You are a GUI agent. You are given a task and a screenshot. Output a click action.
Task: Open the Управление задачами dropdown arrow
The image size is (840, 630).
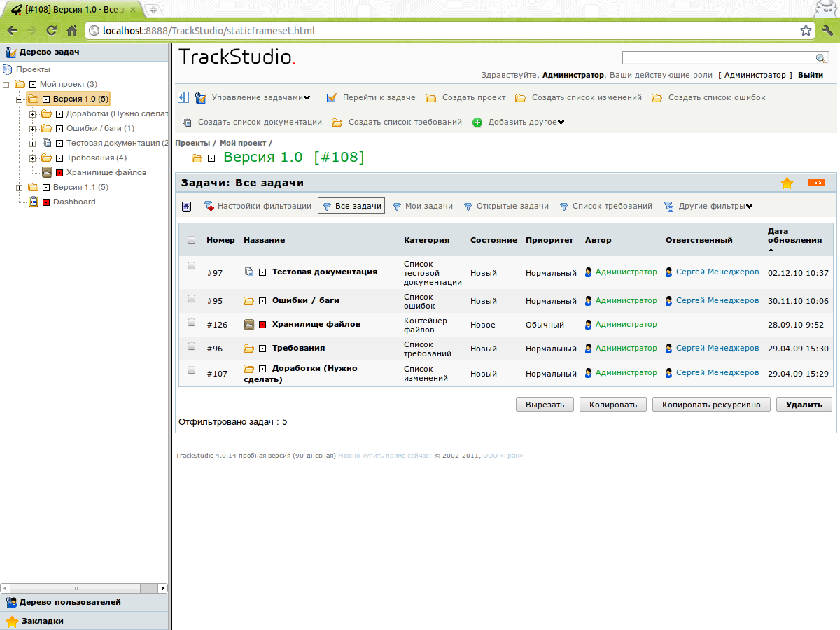point(307,98)
